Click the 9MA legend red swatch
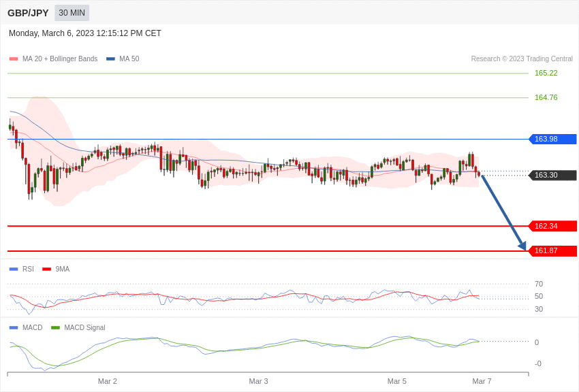Screen dimensions: 579x392 point(47,269)
